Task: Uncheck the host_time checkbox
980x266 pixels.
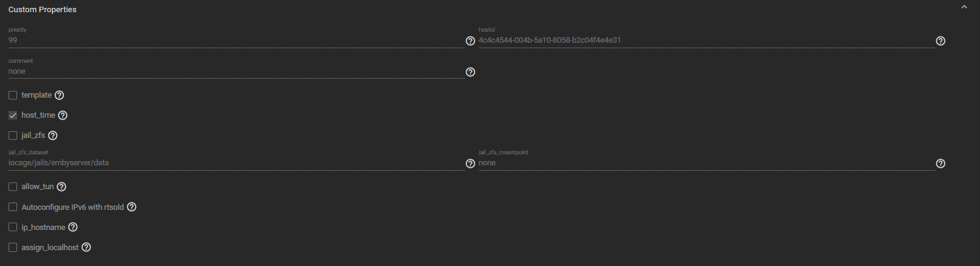Action: point(13,115)
